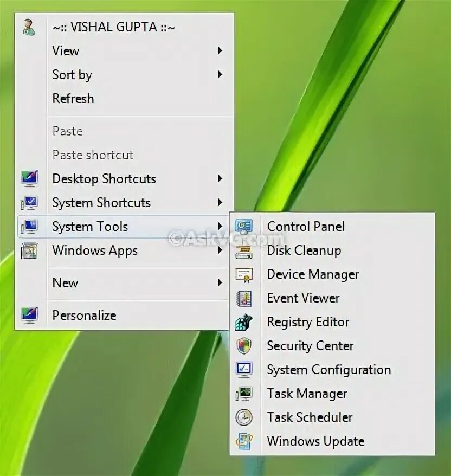Launch Disk Cleanup from submenu text

point(304,251)
